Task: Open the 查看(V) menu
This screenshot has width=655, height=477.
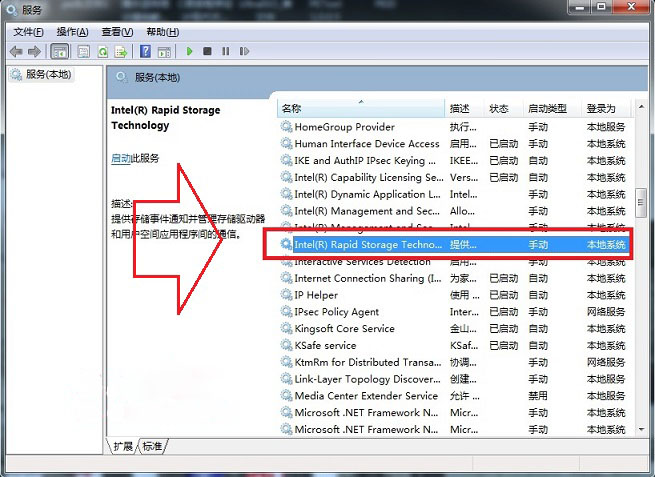Action: [x=117, y=32]
